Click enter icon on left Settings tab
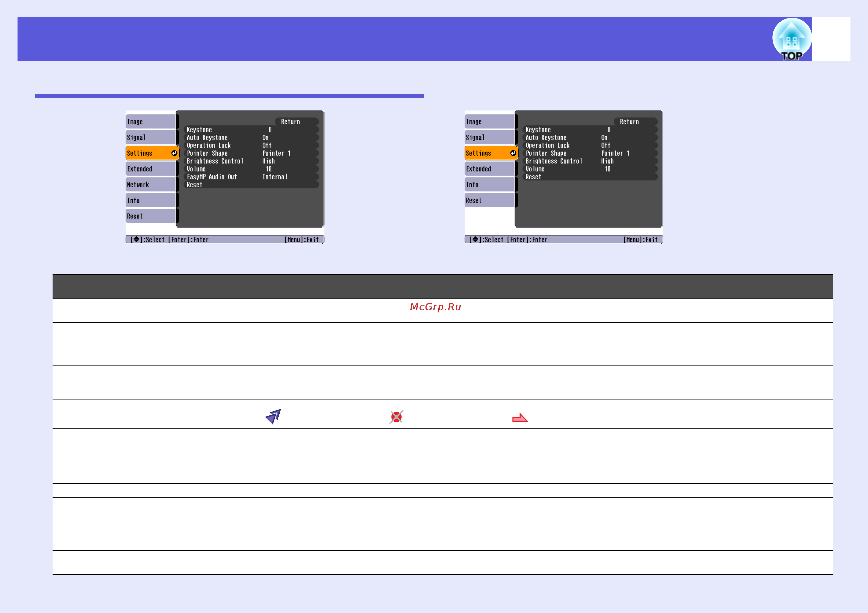 tap(174, 153)
